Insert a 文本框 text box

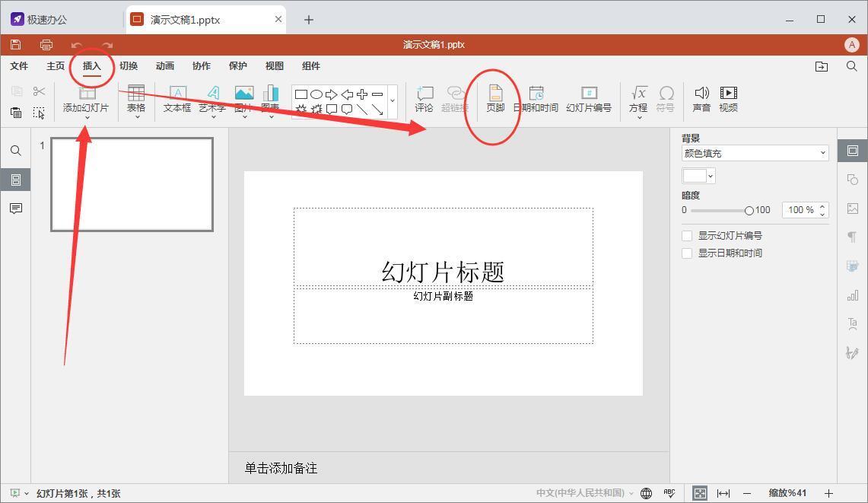point(177,99)
